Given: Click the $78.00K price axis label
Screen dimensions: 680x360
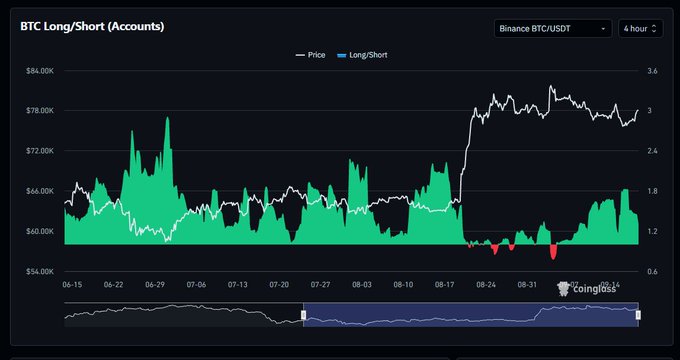Looking at the screenshot, I should pos(40,111).
